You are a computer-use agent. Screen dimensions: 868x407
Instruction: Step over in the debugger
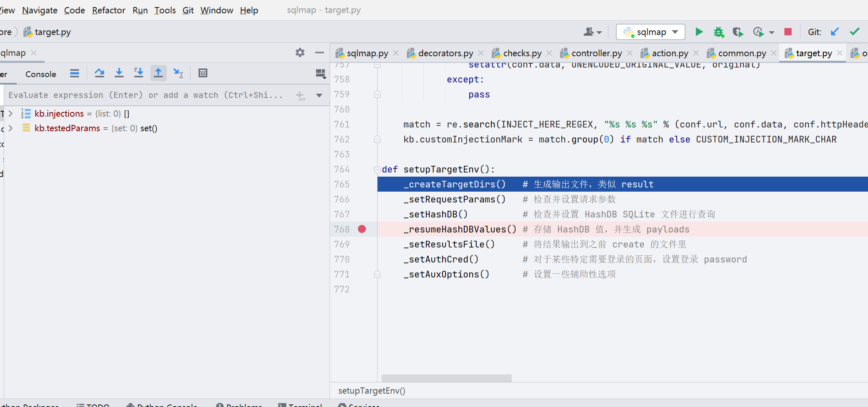pos(99,73)
